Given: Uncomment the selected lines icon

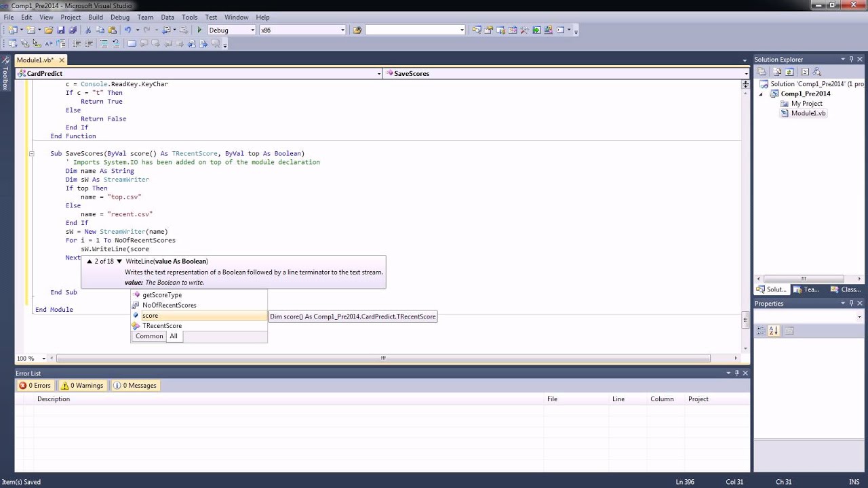Looking at the screenshot, I should tap(116, 43).
